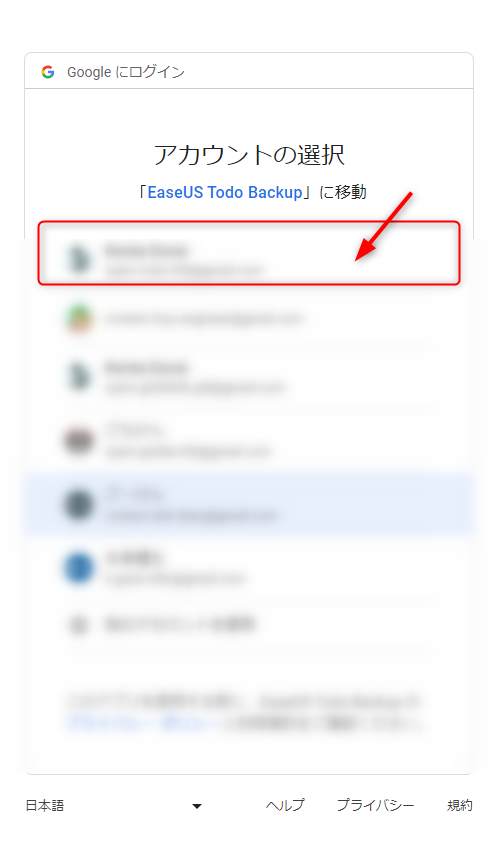Open the 規約 terms link
This screenshot has width=499, height=847.
tap(460, 805)
